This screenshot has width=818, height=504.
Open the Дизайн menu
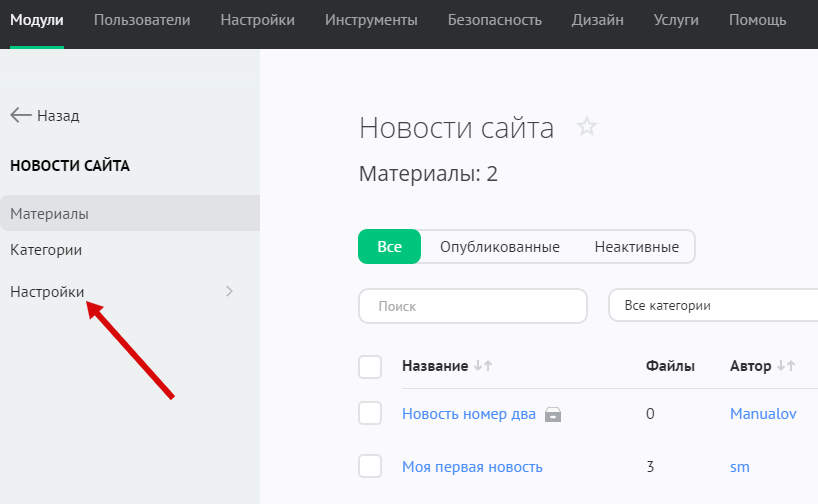pos(597,20)
